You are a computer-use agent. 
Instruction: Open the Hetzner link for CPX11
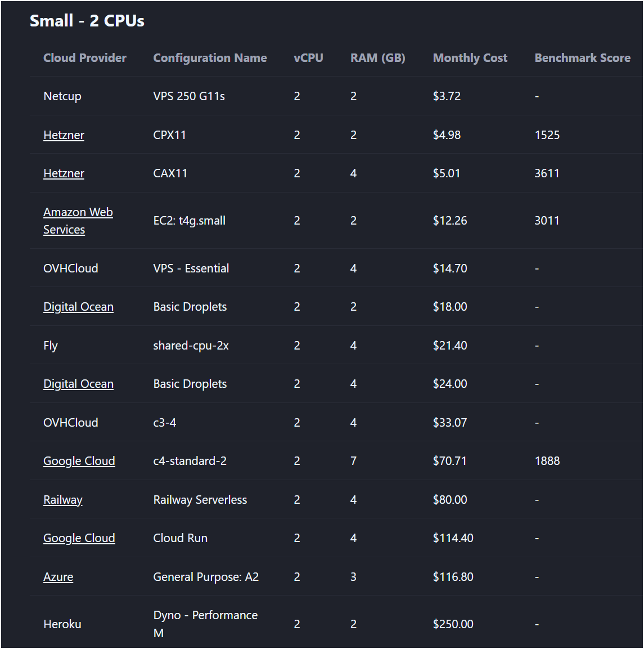click(x=64, y=135)
